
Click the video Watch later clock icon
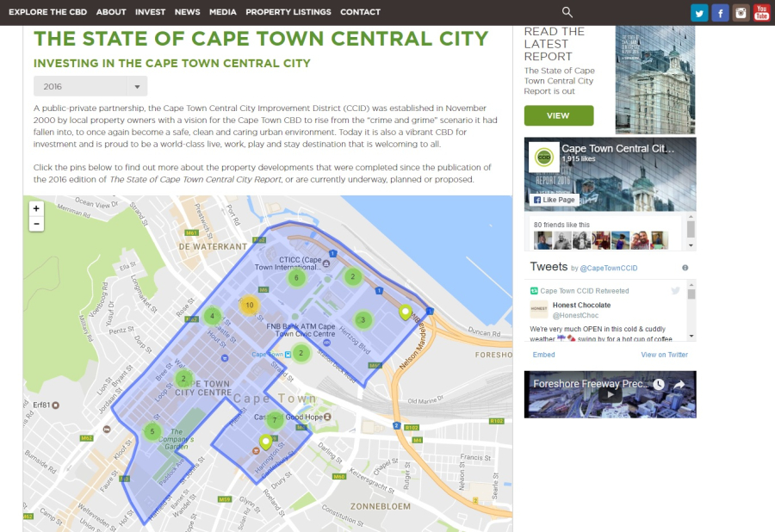659,384
